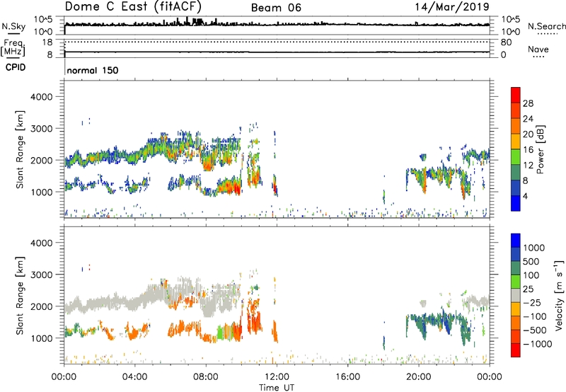Select the "Freq. [MHz]" axis label
The height and width of the screenshot is (392, 566).
[x=13, y=47]
